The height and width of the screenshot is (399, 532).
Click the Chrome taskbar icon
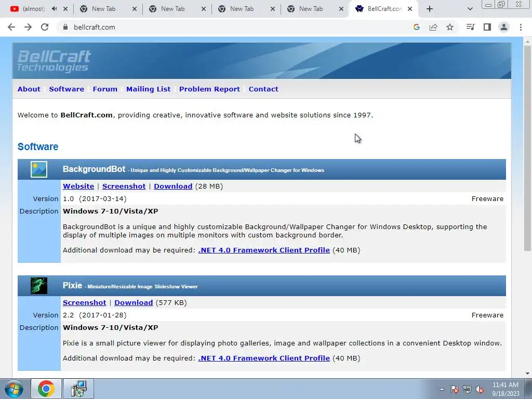pos(46,389)
